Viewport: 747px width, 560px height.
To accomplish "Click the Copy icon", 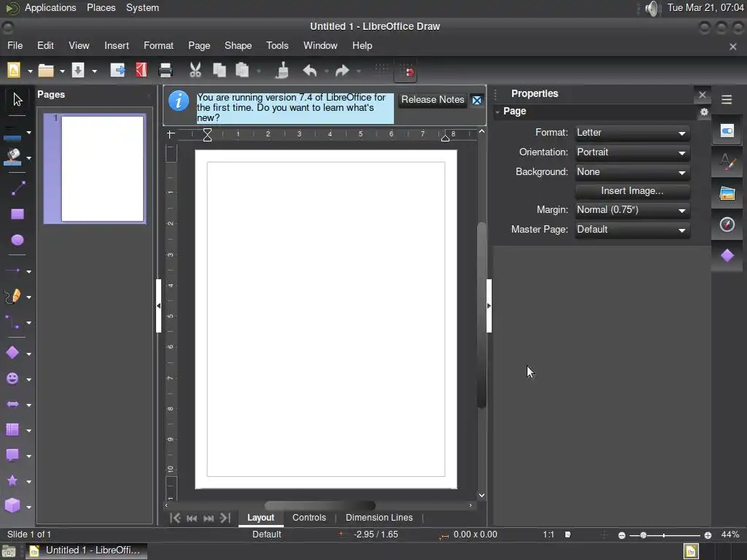I will pyautogui.click(x=219, y=71).
